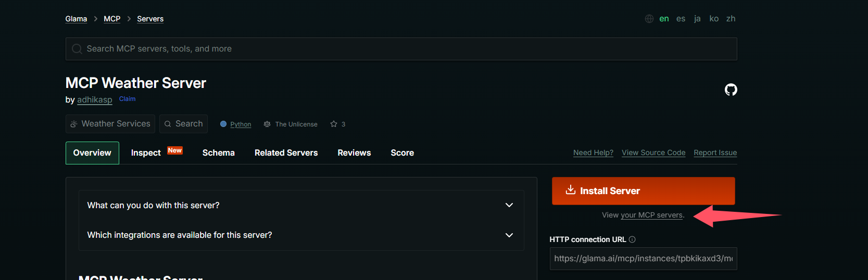Click the Weather Services tag icon
Viewport: 868px width, 280px height.
(x=74, y=124)
